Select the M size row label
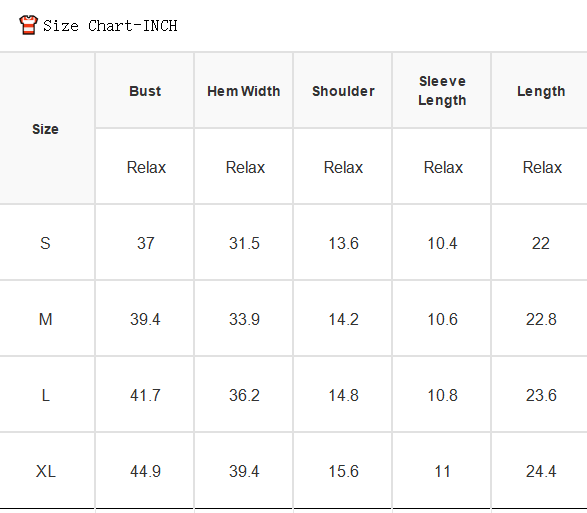The height and width of the screenshot is (513, 587). 45,319
